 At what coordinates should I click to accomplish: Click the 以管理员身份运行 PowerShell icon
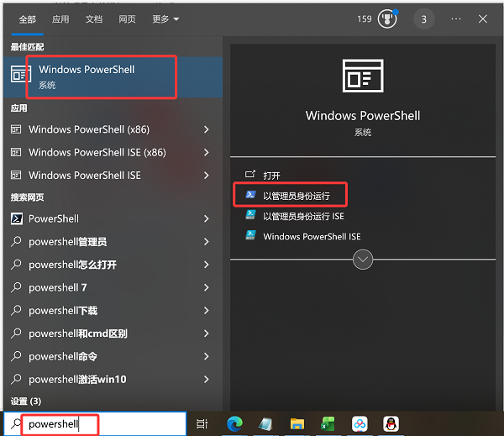(250, 195)
